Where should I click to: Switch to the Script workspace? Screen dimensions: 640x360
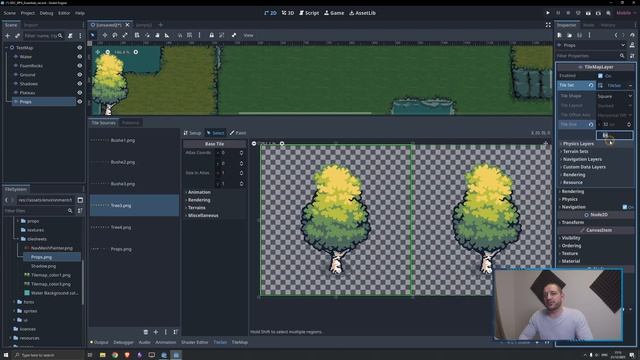pos(309,13)
